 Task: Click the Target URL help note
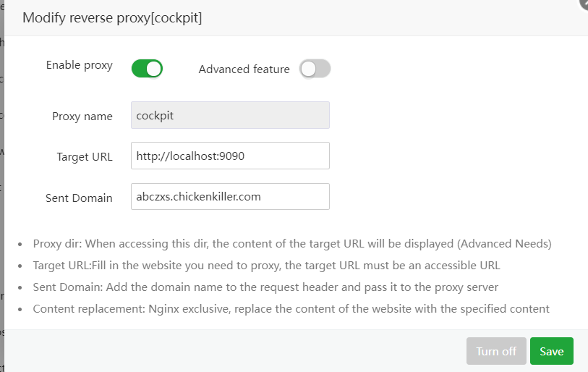click(x=266, y=266)
